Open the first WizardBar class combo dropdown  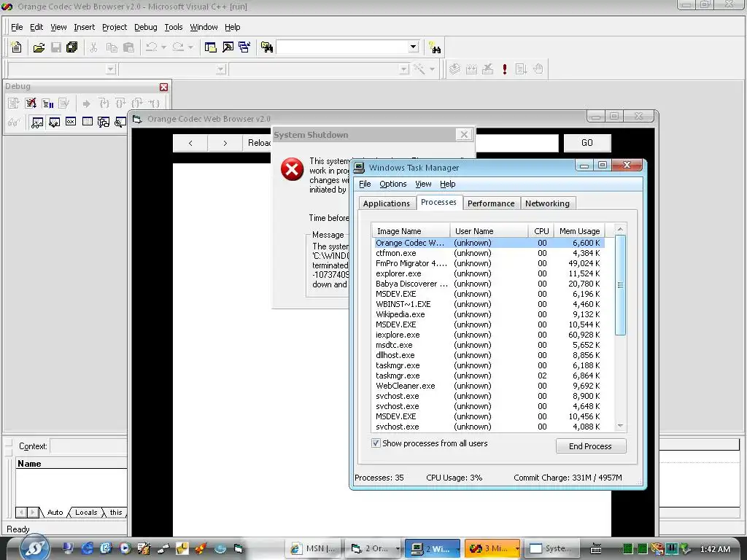111,69
